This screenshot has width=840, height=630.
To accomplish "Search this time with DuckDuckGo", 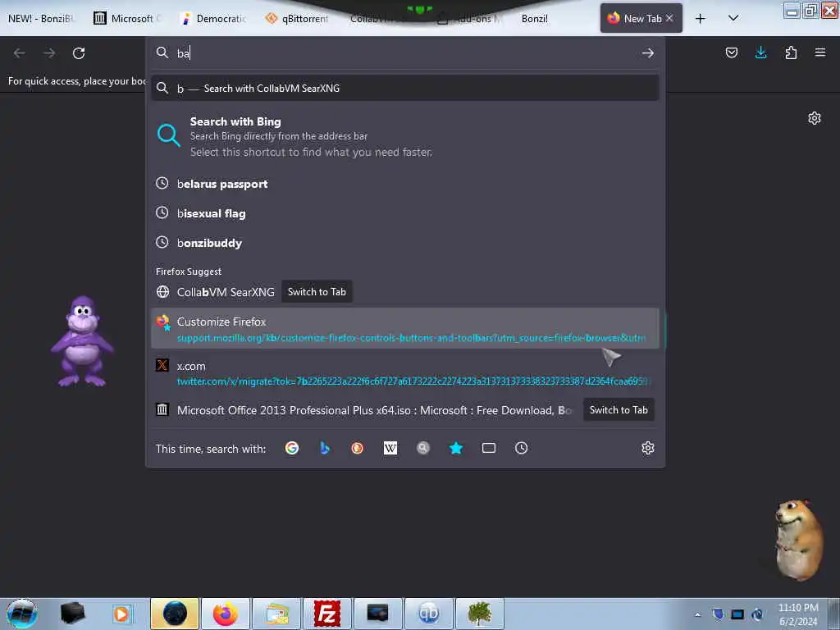I will point(358,448).
